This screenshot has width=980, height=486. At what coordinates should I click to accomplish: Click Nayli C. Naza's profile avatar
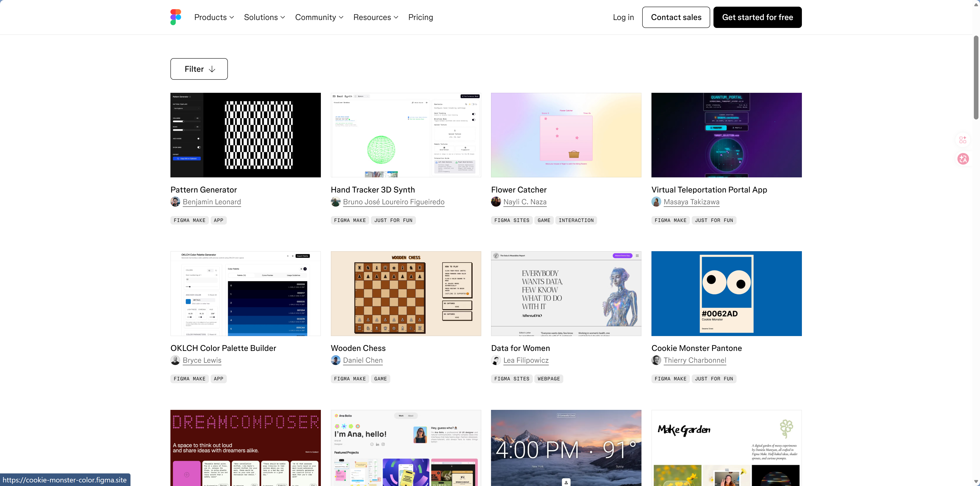(496, 202)
